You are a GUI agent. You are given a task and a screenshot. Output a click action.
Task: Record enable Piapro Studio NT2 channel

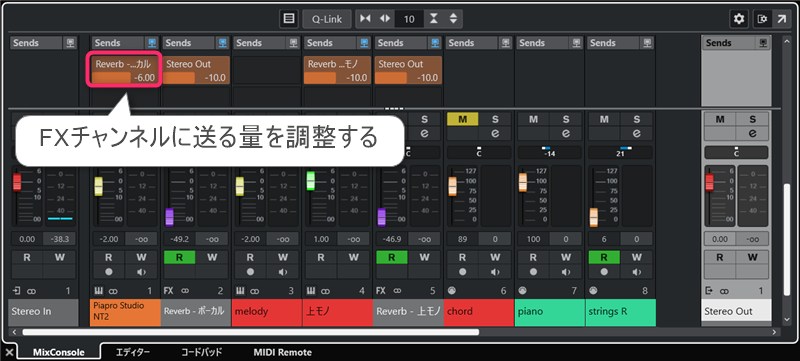[x=109, y=272]
